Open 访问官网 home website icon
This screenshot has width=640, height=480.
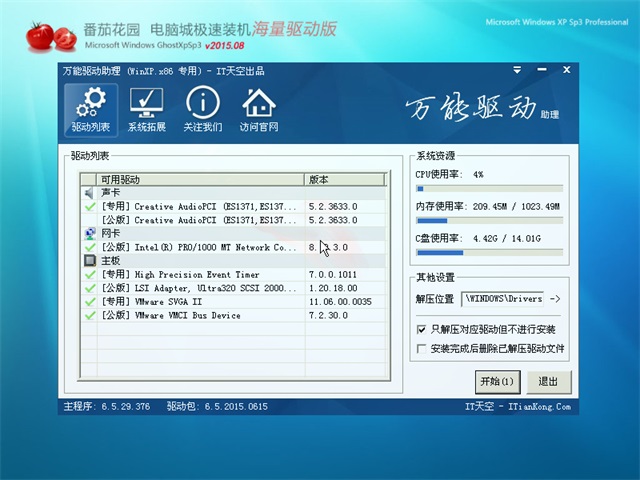pyautogui.click(x=258, y=110)
